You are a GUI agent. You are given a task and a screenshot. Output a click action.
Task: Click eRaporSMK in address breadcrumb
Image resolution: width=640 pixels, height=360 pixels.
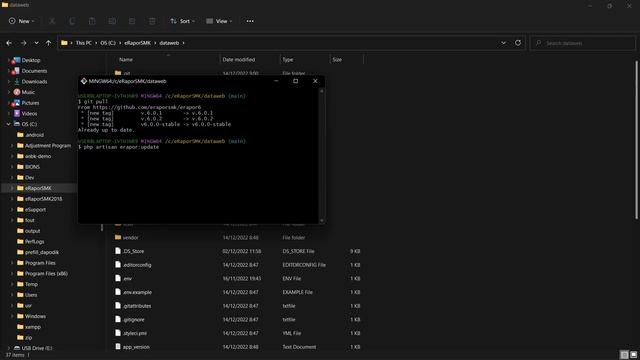137,43
